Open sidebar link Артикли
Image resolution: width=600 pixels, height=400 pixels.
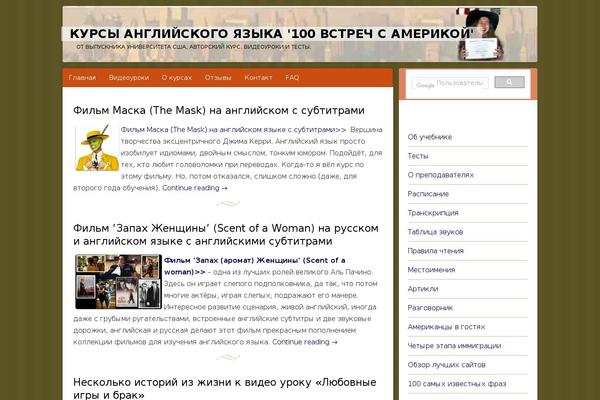pos(423,289)
